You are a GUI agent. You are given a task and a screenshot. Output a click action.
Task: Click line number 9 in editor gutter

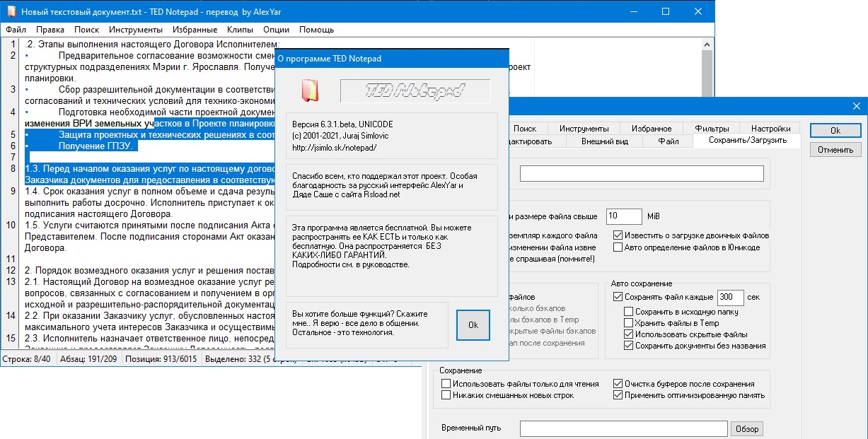tap(13, 190)
